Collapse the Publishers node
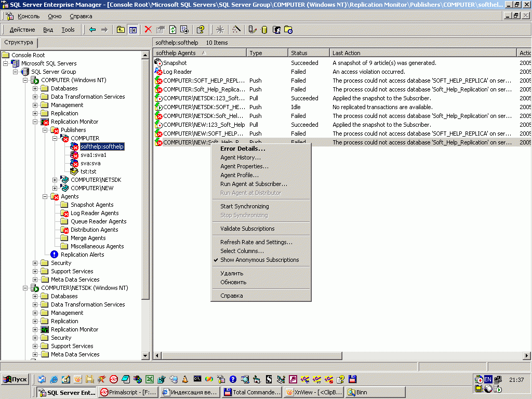The image size is (532, 399). coord(45,130)
